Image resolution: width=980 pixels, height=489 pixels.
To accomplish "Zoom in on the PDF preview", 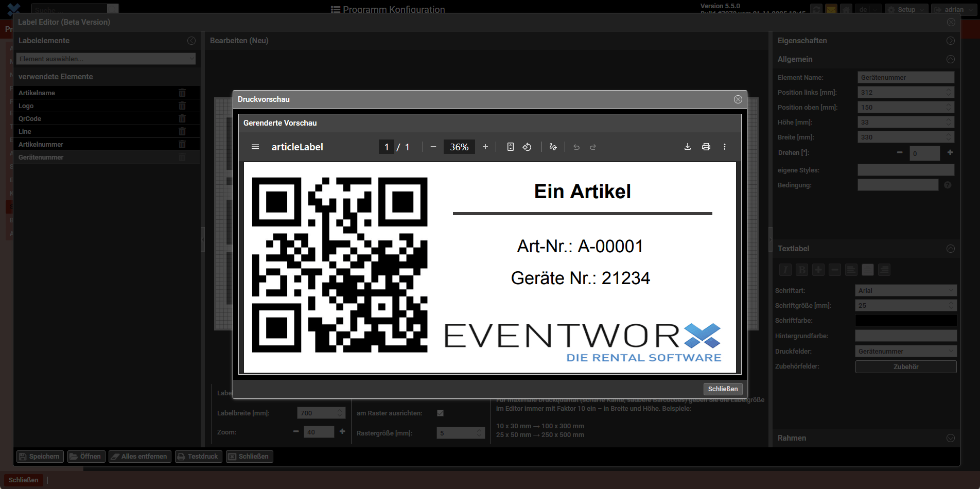I will click(x=485, y=147).
